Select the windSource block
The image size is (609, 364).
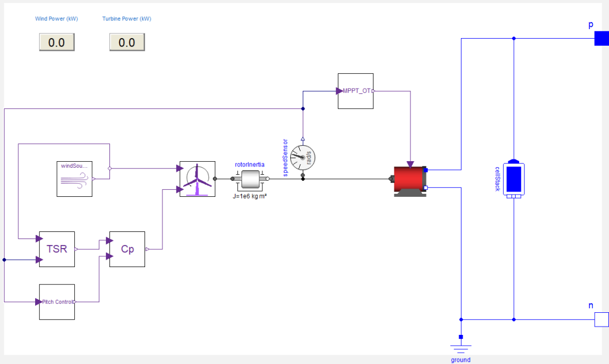tap(74, 179)
